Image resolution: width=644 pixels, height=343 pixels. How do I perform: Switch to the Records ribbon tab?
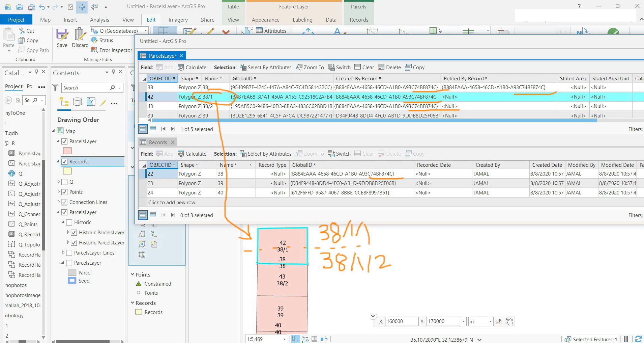tap(359, 20)
